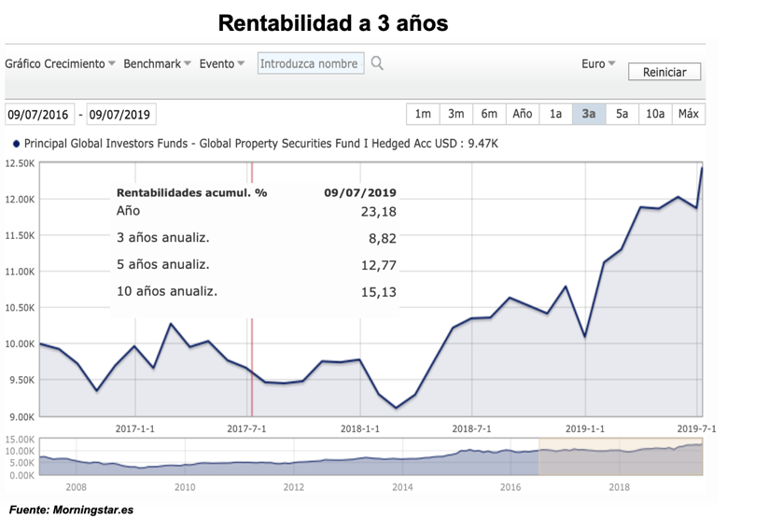769x532 pixels.
Task: Expand the Benchmark dropdown menu
Action: pos(157,63)
